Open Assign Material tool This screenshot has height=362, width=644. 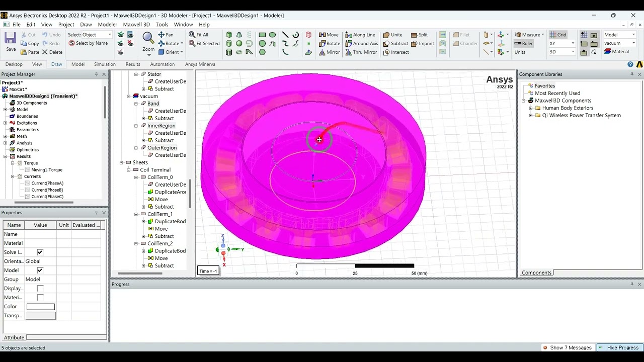[616, 51]
